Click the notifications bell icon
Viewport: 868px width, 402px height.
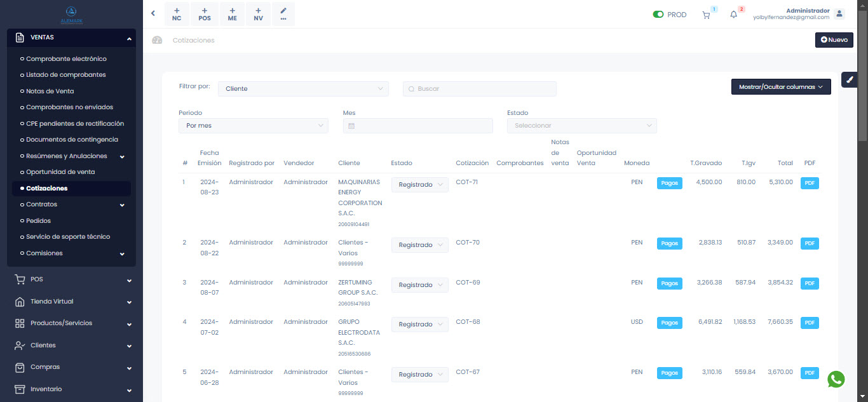point(733,15)
